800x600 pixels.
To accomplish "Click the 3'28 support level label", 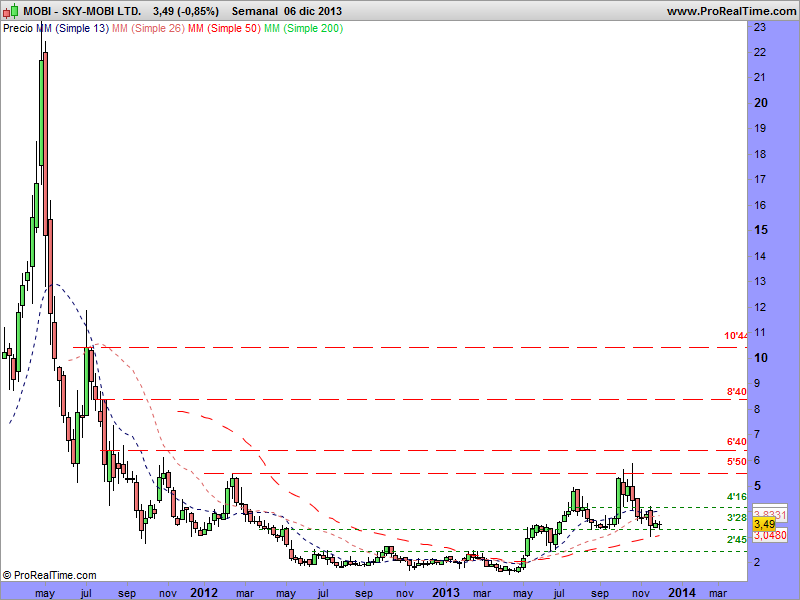I will [737, 518].
